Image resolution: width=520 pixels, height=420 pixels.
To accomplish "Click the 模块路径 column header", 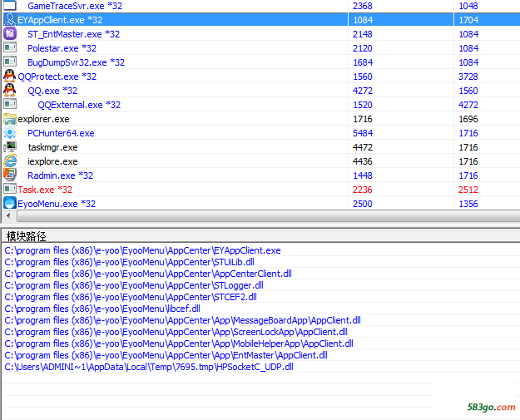I will 261,236.
